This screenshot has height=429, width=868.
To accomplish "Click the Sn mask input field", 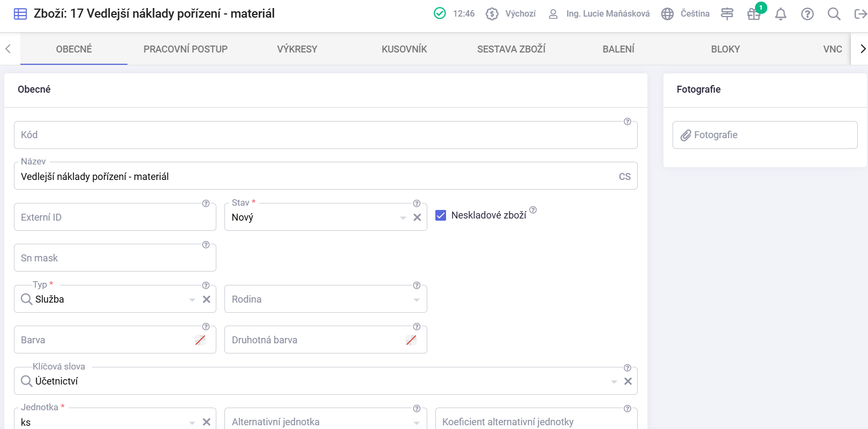I will pyautogui.click(x=115, y=258).
